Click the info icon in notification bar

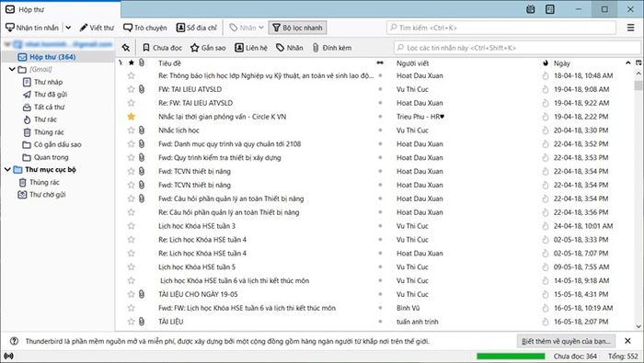tap(14, 341)
